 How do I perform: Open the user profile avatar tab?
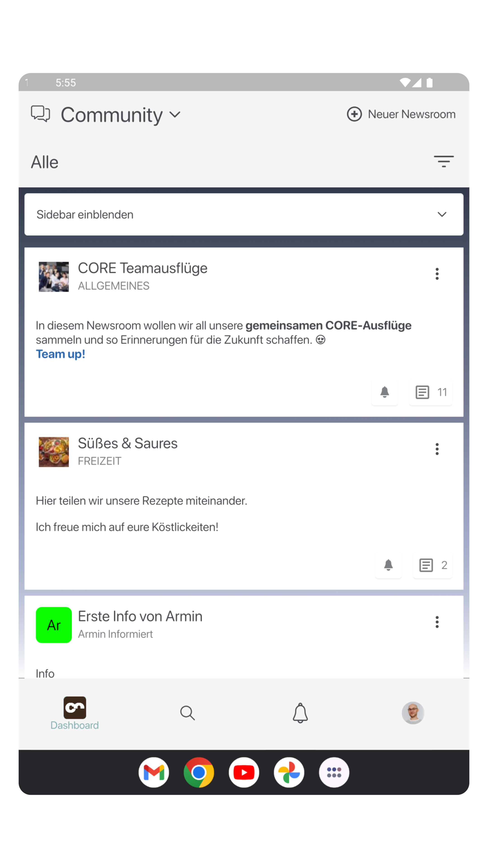point(413,713)
